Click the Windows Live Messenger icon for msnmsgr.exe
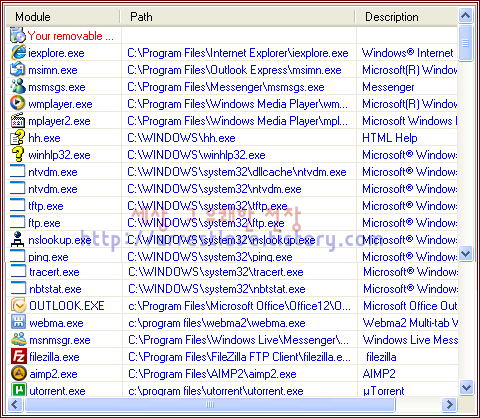Screen dimensions: 480x418 pyautogui.click(x=18, y=339)
